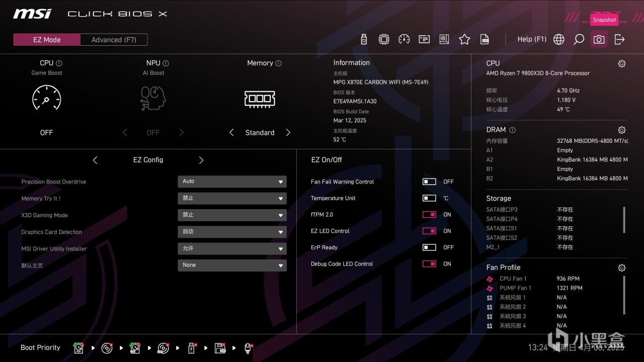Viewport: 644px width, 362px height.
Task: Open DRAM panel settings gear
Action: [622, 130]
